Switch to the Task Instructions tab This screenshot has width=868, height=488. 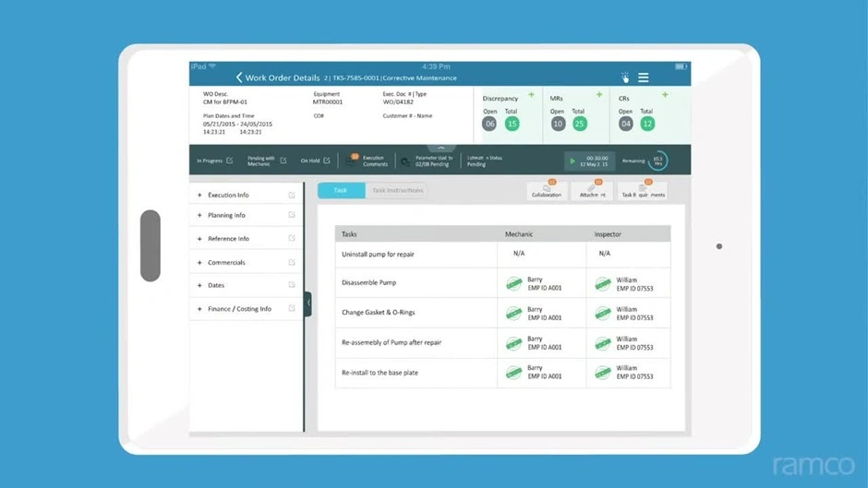pos(397,190)
